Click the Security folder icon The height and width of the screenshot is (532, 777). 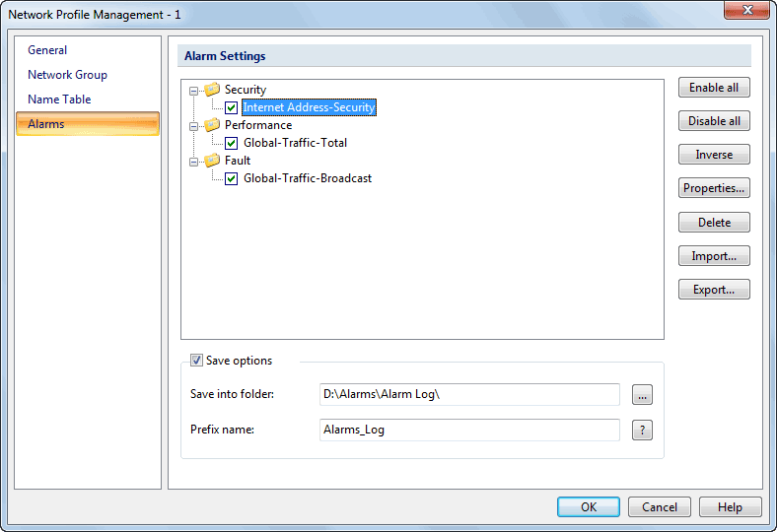click(212, 89)
